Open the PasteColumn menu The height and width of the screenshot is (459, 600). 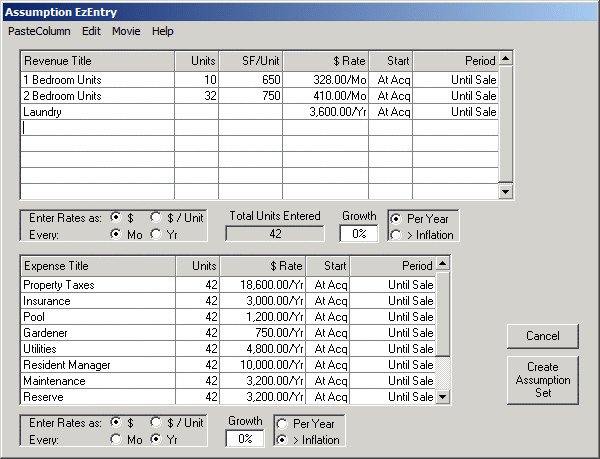(x=39, y=31)
